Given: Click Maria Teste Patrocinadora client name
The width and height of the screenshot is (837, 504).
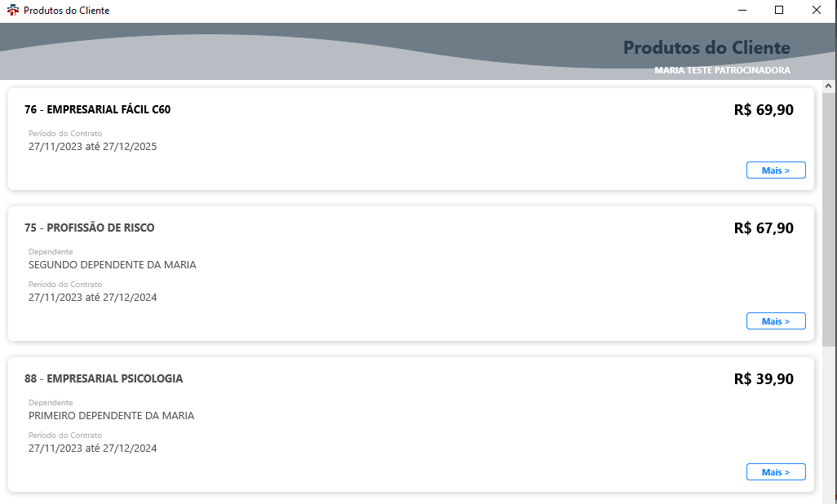Looking at the screenshot, I should pyautogui.click(x=722, y=70).
